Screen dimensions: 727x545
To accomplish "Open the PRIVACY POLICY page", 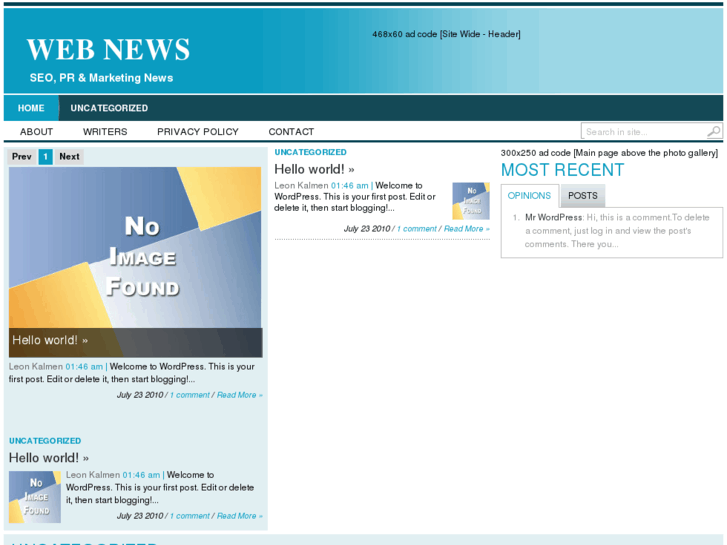I will [x=198, y=132].
